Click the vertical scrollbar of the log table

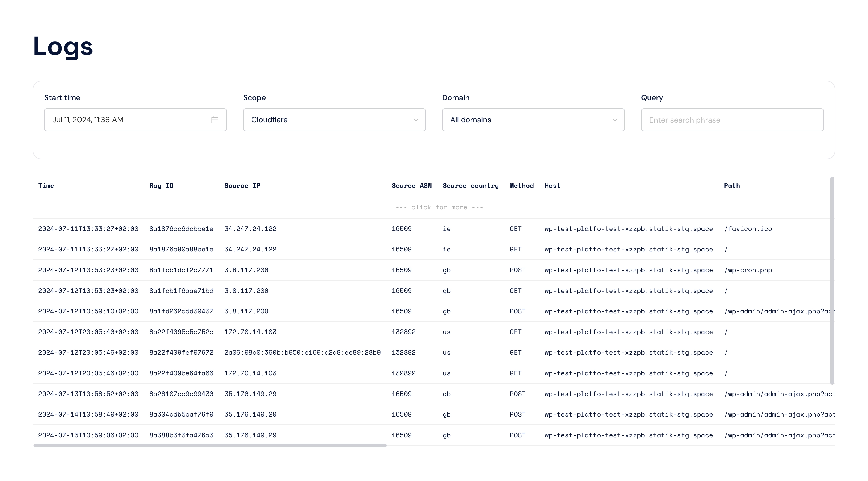(832, 280)
